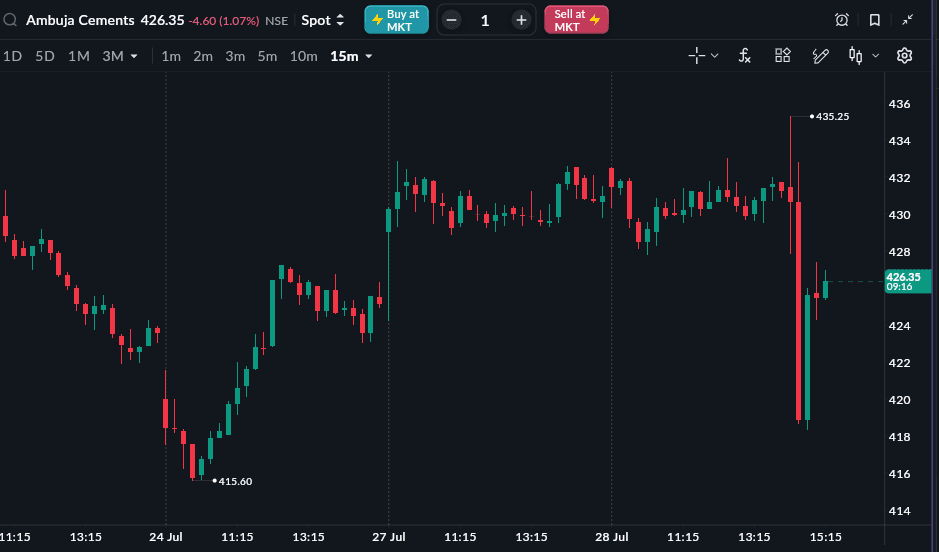Click Buy at MKT button
This screenshot has height=552, width=939.
[396, 20]
